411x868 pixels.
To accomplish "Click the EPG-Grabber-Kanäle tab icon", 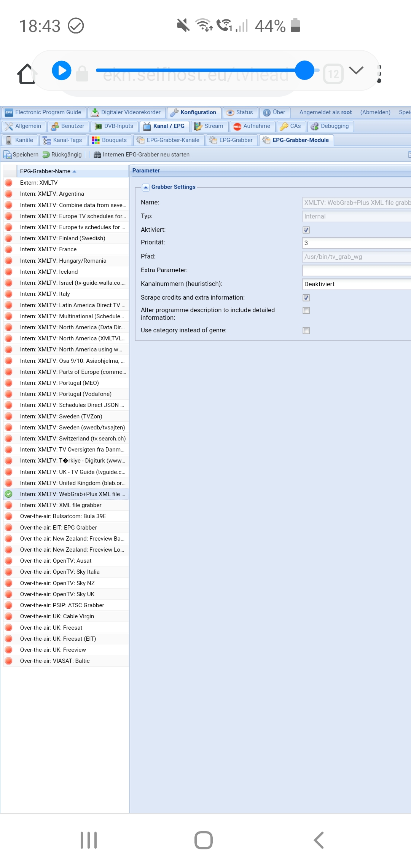I will coord(140,140).
